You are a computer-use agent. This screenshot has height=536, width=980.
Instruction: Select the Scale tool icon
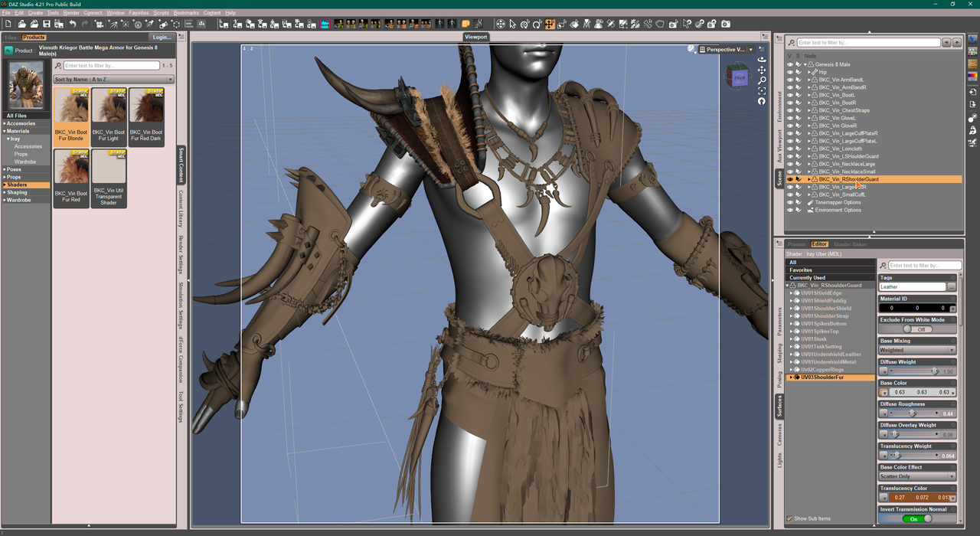pyautogui.click(x=561, y=24)
